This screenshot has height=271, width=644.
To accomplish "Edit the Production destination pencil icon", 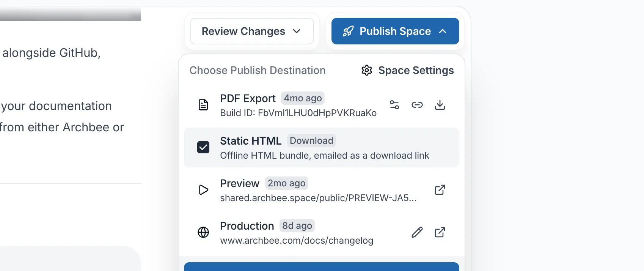I will (417, 232).
